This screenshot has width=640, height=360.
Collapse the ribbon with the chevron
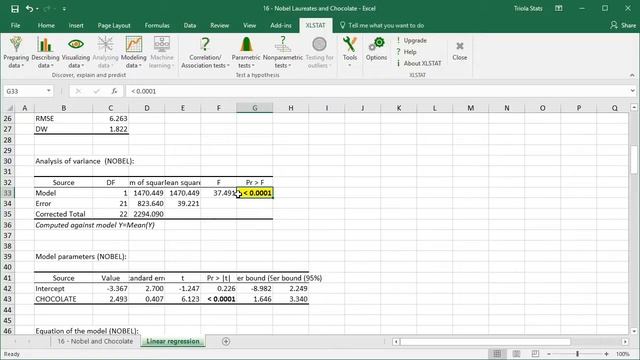(x=632, y=75)
